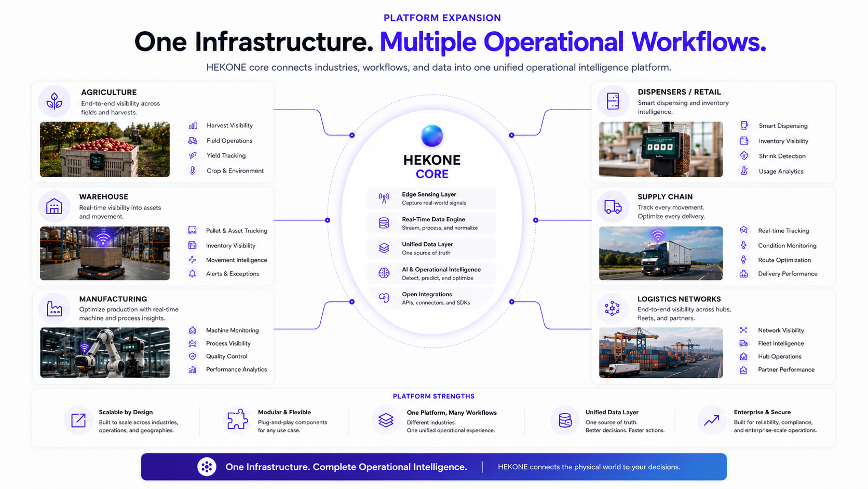Viewport: 868px width, 489px height.
Task: Click the Harvest Visibility bar chart icon
Action: (193, 125)
